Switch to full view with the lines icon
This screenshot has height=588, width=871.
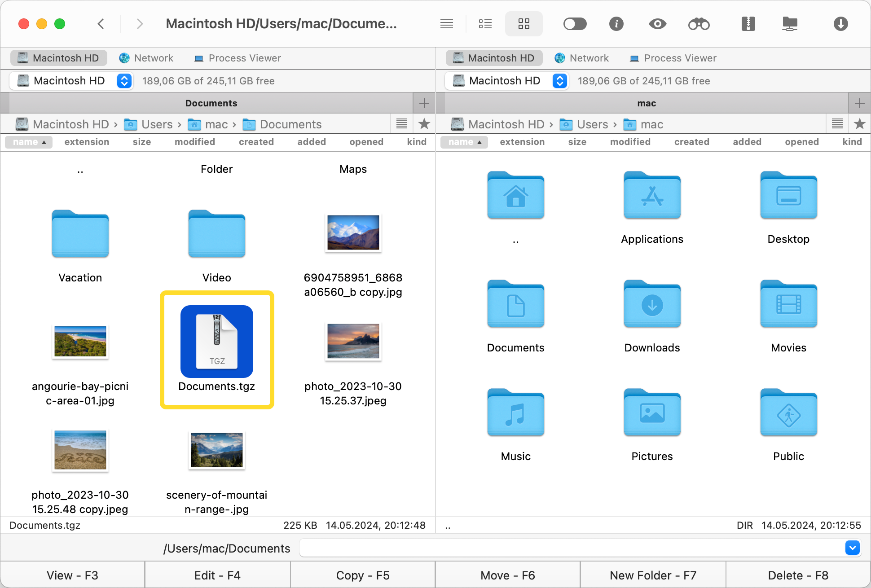(x=447, y=24)
